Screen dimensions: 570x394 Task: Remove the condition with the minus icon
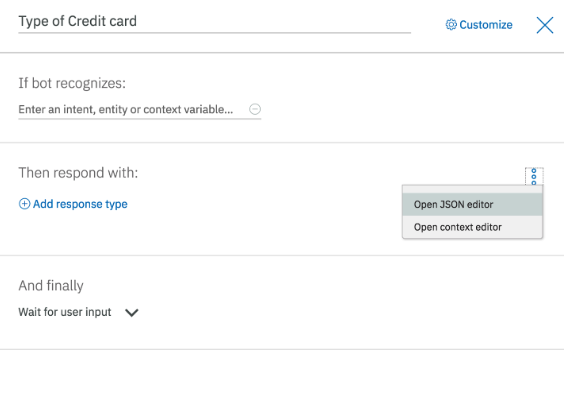pyautogui.click(x=255, y=109)
